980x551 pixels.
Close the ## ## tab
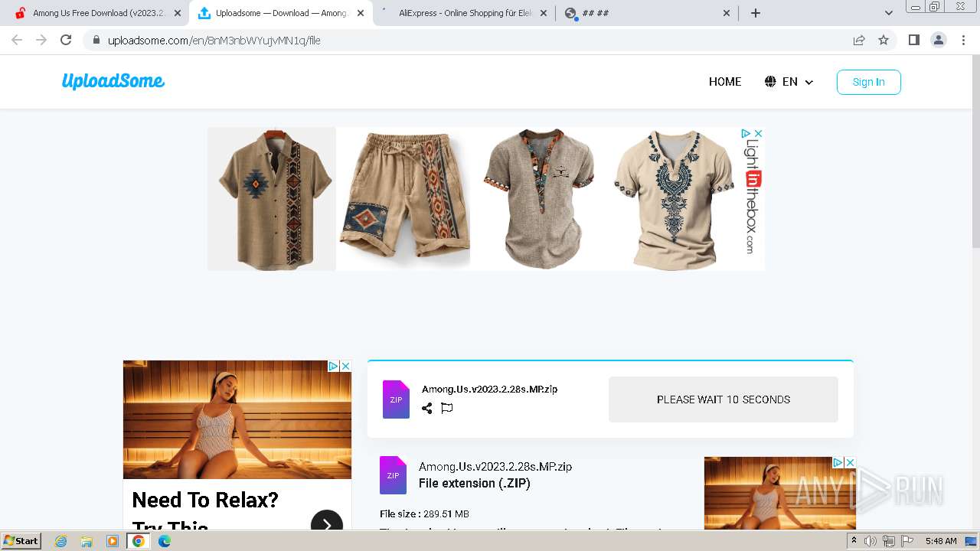point(727,13)
